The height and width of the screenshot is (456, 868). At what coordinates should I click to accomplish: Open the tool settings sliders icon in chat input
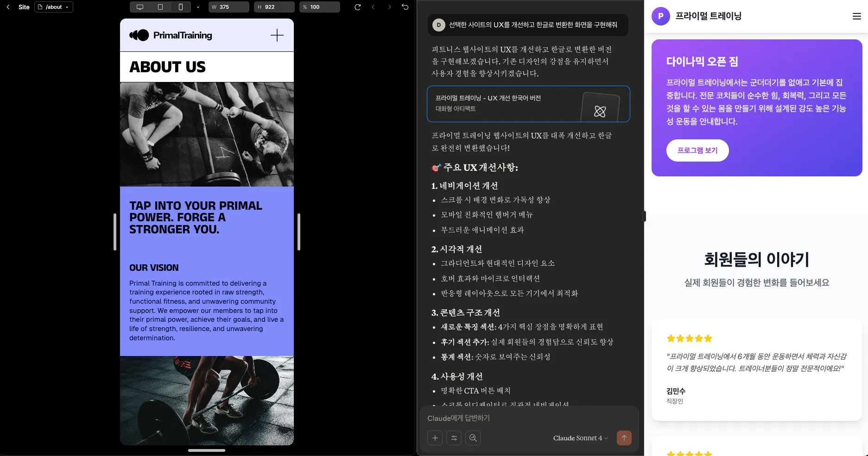[454, 438]
